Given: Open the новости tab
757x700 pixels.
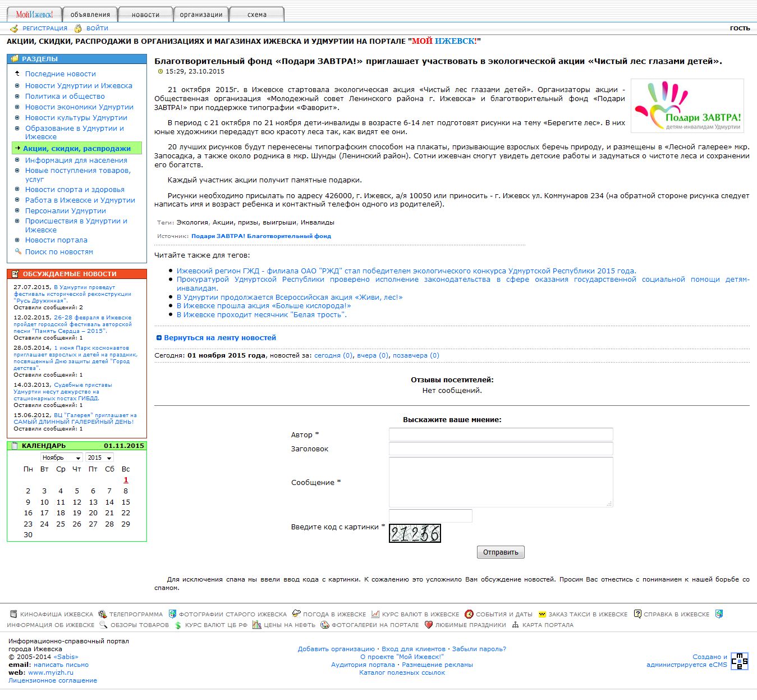Looking at the screenshot, I should (x=145, y=15).
